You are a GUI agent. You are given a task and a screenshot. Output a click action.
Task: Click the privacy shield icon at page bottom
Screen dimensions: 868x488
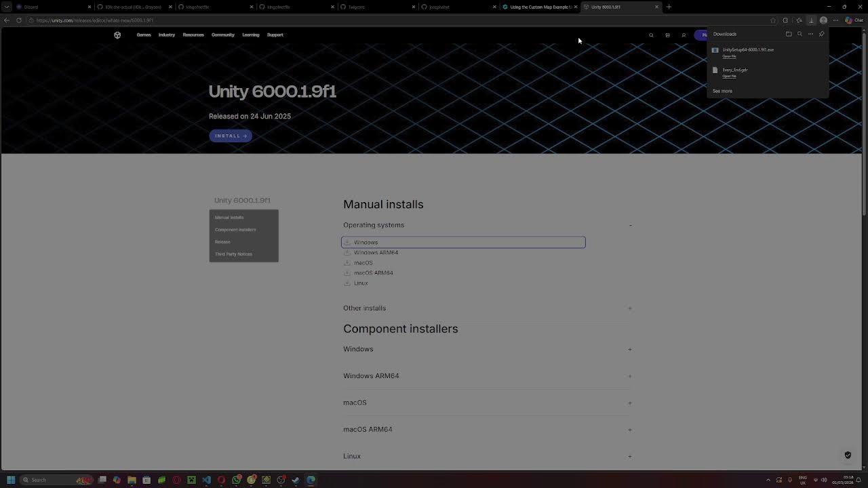pyautogui.click(x=848, y=455)
